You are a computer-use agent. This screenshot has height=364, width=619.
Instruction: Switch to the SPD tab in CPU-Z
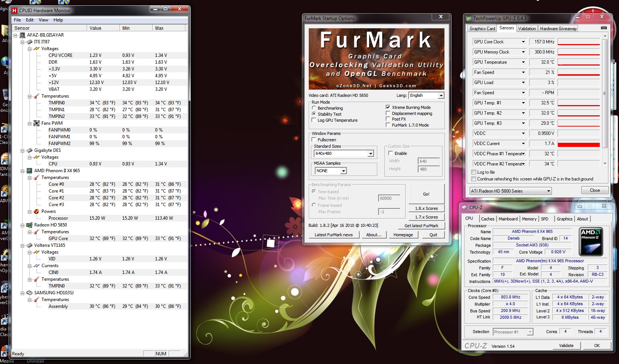point(545,219)
